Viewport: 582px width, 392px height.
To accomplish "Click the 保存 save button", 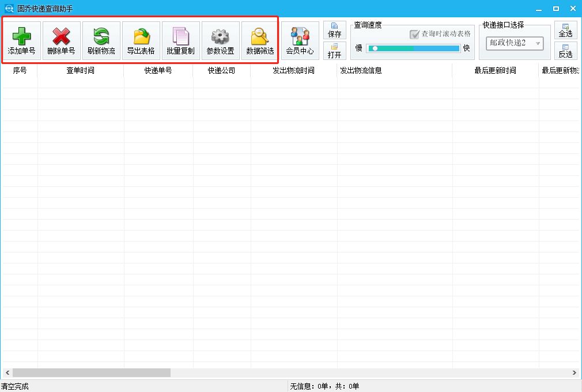I will coord(334,30).
